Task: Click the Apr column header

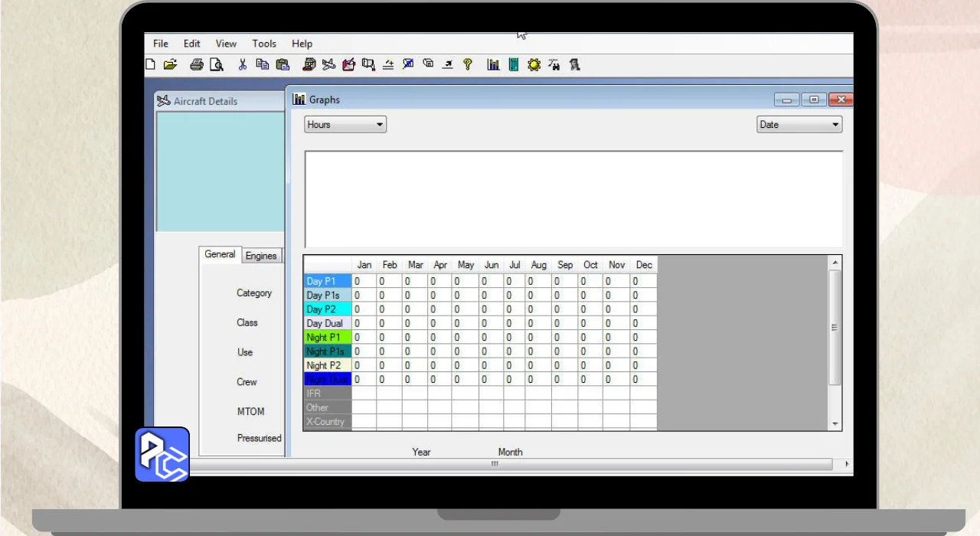Action: tap(439, 265)
